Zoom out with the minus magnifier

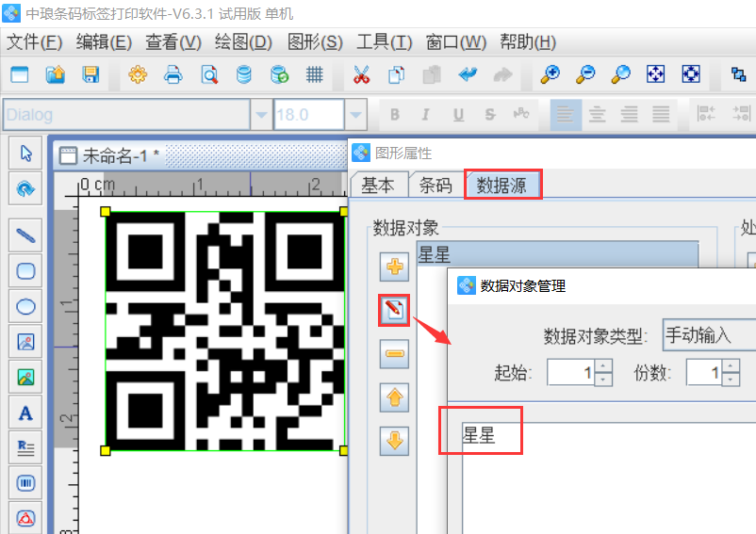(x=585, y=74)
